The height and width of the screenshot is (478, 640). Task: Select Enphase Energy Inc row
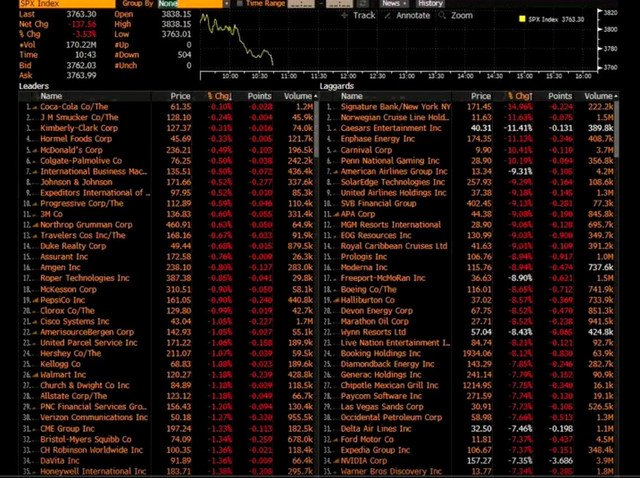(x=469, y=139)
